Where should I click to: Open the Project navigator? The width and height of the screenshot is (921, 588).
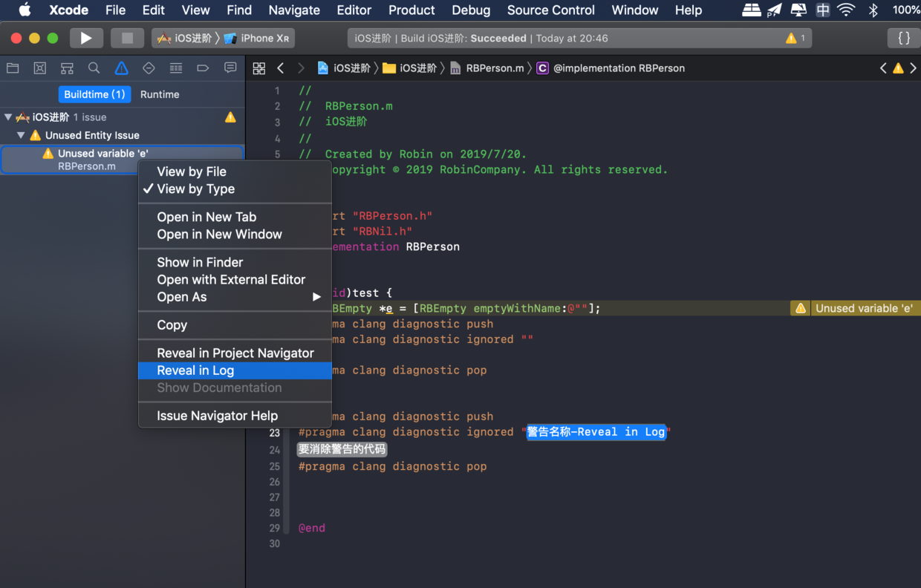click(x=13, y=68)
